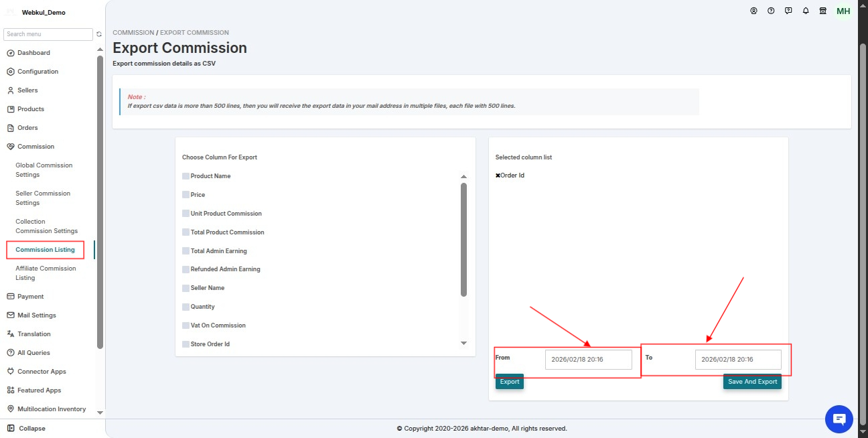Click the Export button

click(x=510, y=382)
